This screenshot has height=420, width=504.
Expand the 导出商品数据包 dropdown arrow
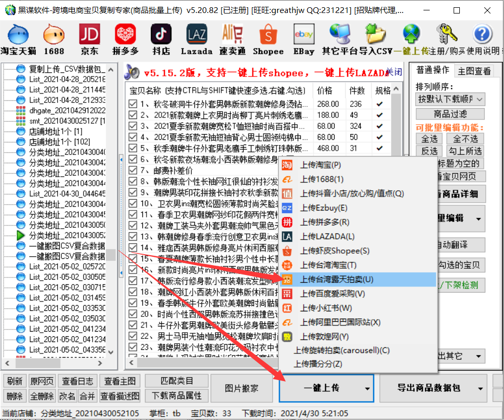click(x=480, y=388)
